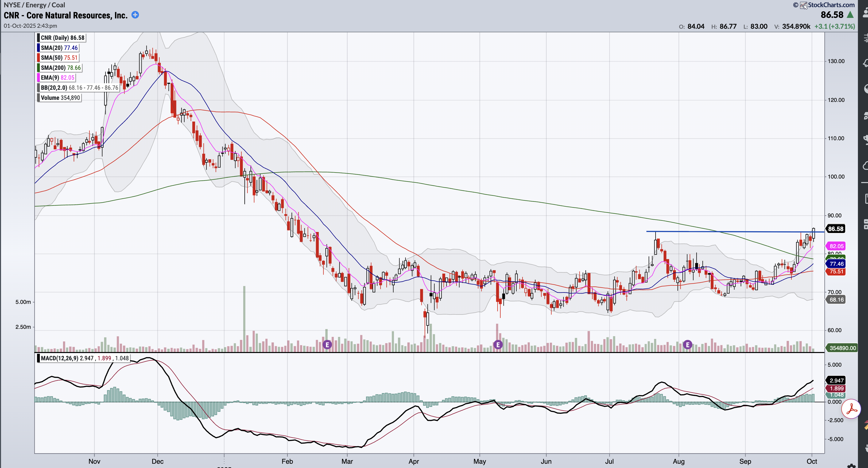The image size is (868, 468).
Task: Click the blue plus icon beside Core Natural Resources
Action: (x=135, y=15)
